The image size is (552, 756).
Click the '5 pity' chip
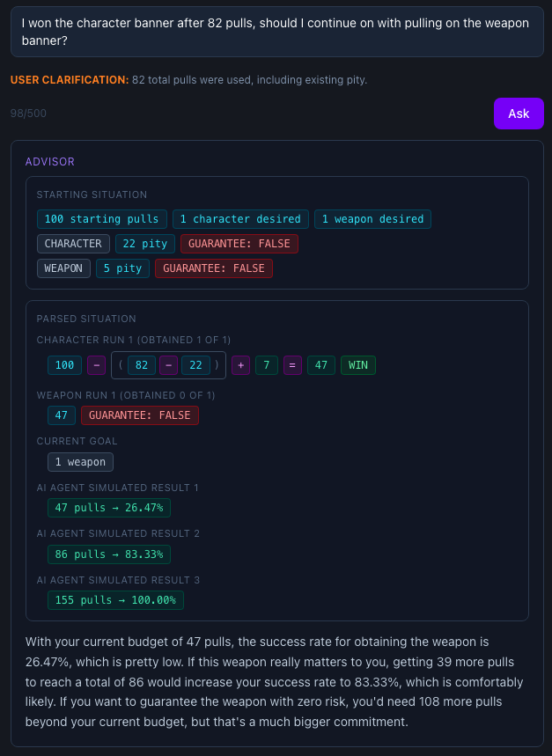tap(122, 268)
